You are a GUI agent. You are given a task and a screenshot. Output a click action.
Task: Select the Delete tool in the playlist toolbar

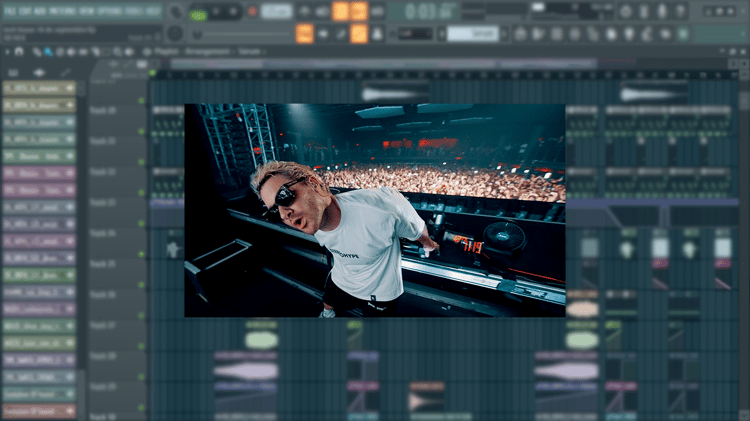tap(60, 52)
